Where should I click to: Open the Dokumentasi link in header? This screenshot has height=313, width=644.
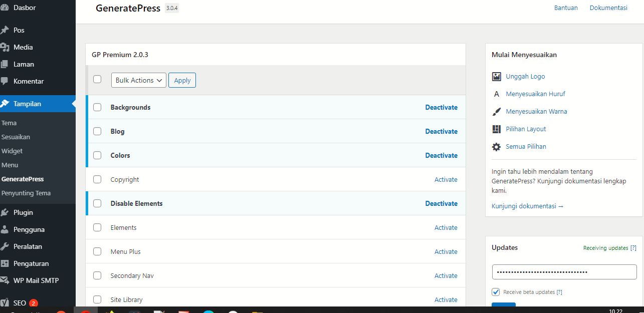pyautogui.click(x=608, y=8)
